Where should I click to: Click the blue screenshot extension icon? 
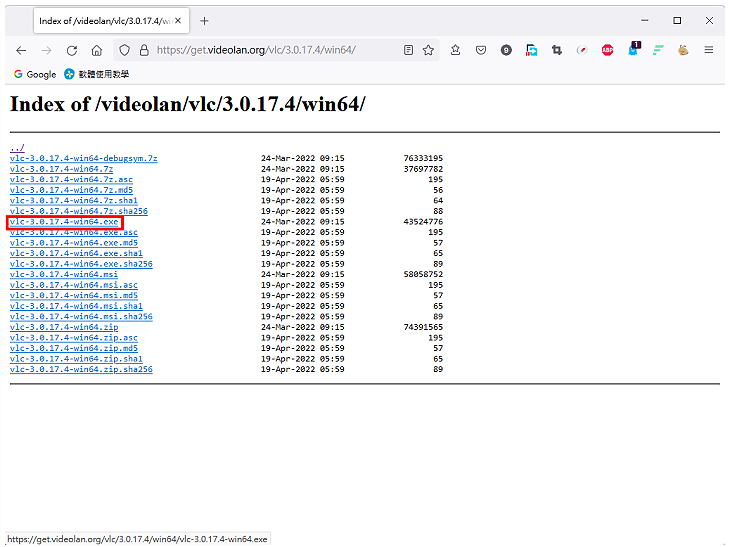(531, 50)
